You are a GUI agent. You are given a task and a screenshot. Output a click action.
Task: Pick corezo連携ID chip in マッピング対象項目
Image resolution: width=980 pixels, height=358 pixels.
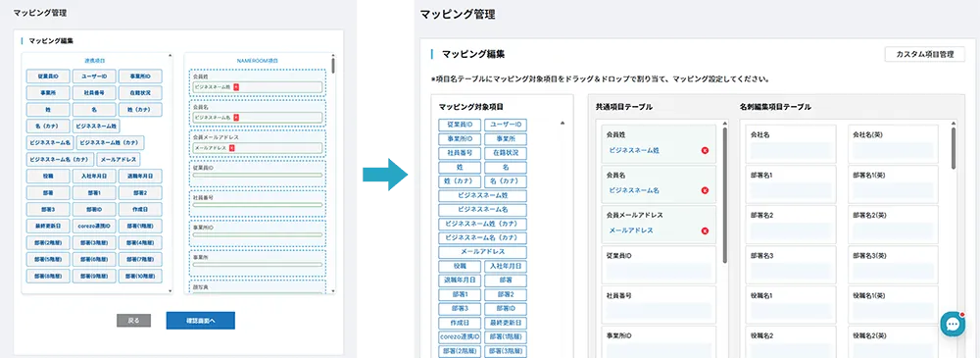tap(460, 337)
